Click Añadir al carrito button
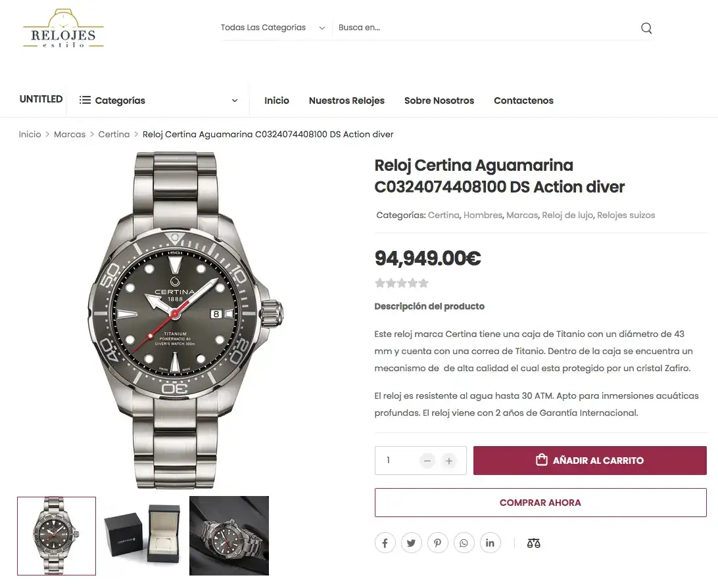 tap(590, 461)
